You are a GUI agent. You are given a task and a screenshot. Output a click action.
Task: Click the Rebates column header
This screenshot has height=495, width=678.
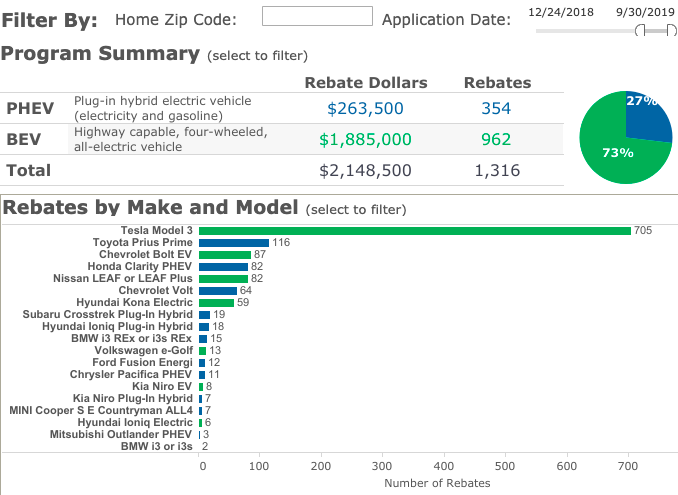click(497, 83)
